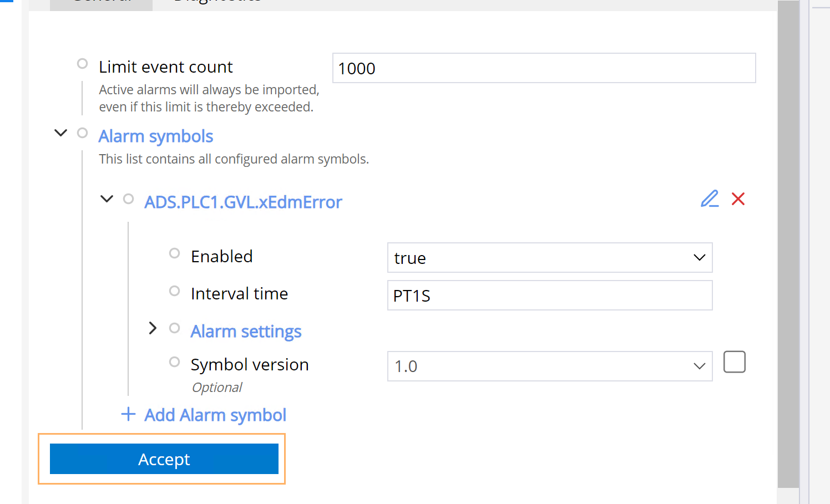Click the Limit event count label
Viewport: 830px width, 504px height.
tap(165, 67)
